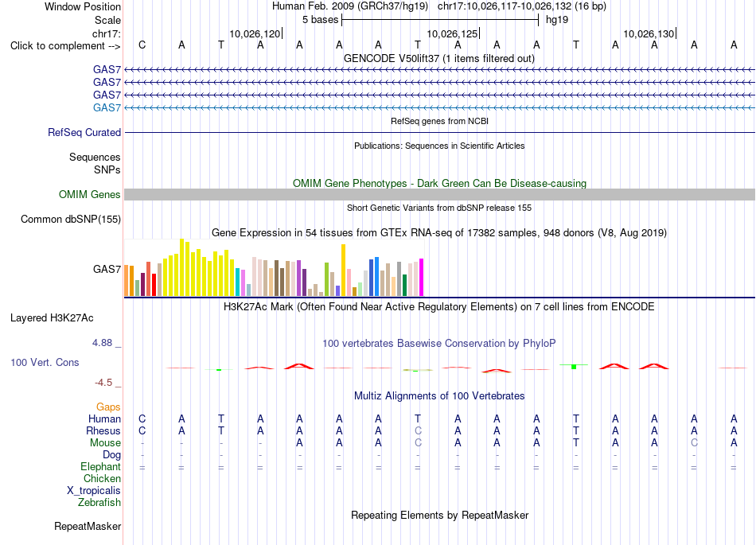Click the magenta bar in GTEx expression chart
The height and width of the screenshot is (545, 756).
click(x=422, y=277)
